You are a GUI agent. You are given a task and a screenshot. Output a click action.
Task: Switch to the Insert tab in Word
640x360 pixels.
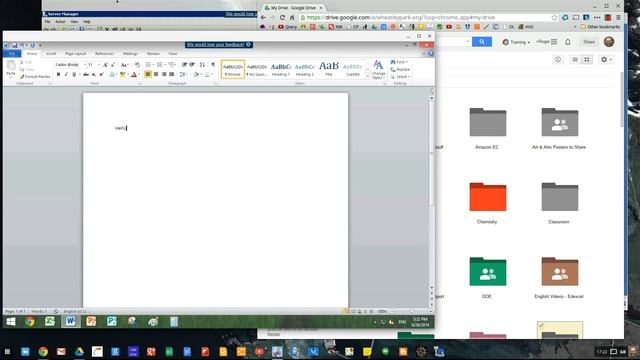(51, 53)
